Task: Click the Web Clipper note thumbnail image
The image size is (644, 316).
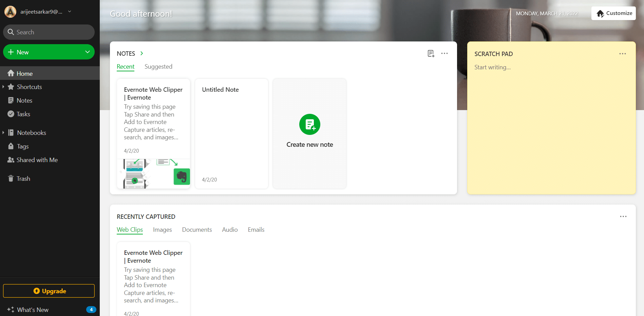Action: pos(153,174)
